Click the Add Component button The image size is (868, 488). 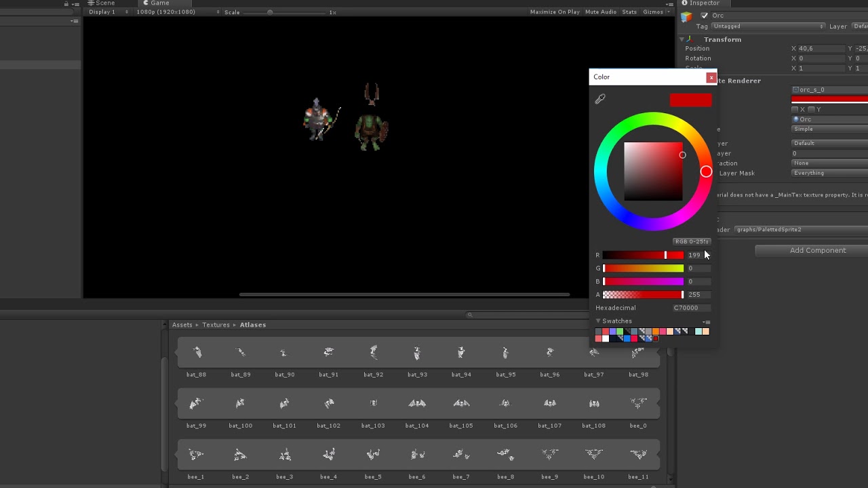(812, 251)
